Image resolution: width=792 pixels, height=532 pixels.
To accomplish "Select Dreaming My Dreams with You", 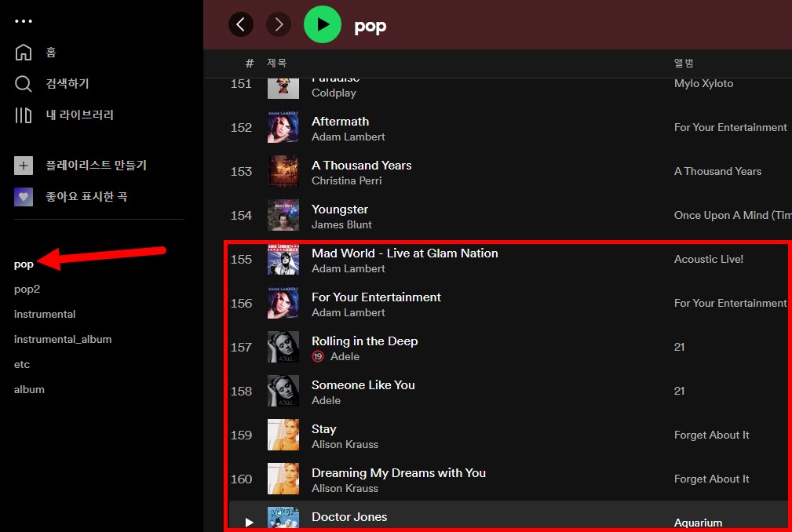I will coord(399,473).
